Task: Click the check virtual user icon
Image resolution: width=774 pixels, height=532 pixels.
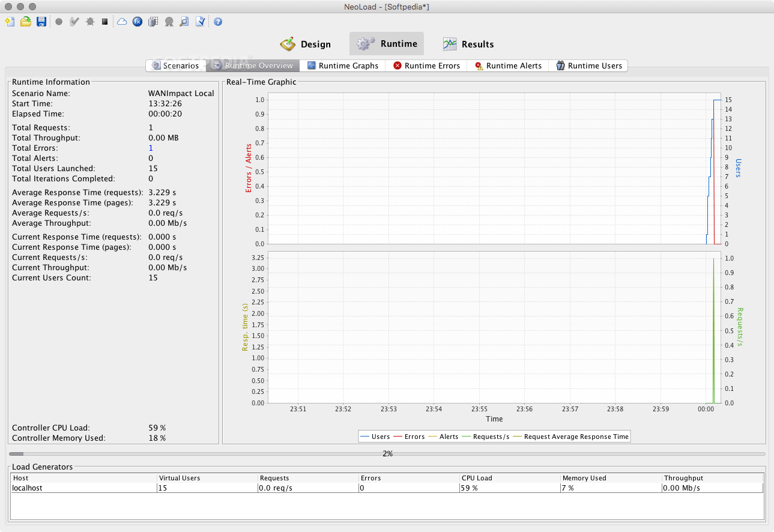Action: [x=74, y=22]
